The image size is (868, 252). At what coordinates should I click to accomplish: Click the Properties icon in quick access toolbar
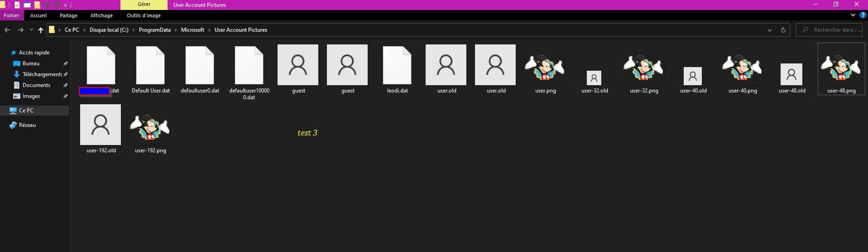pyautogui.click(x=17, y=5)
